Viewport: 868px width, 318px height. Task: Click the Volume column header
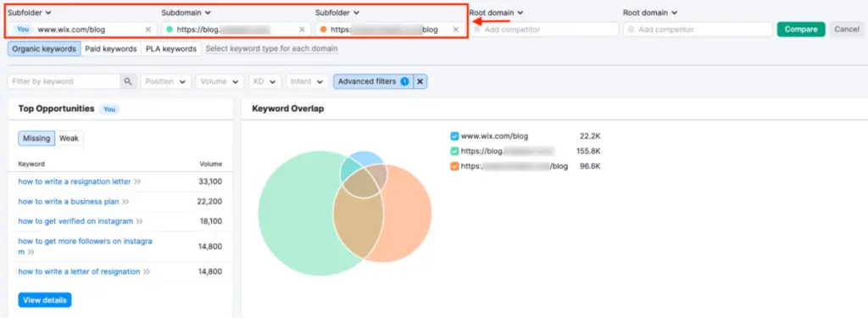(211, 164)
